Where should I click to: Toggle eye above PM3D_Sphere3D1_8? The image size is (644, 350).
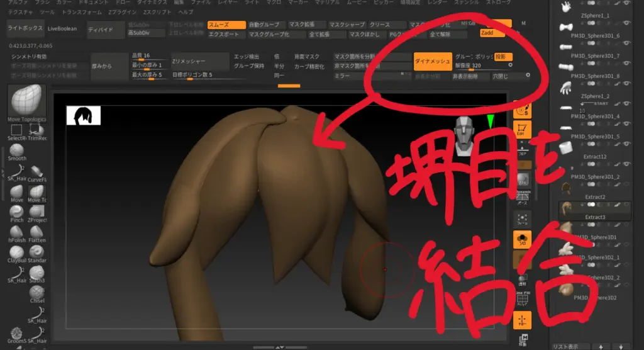coord(626,64)
